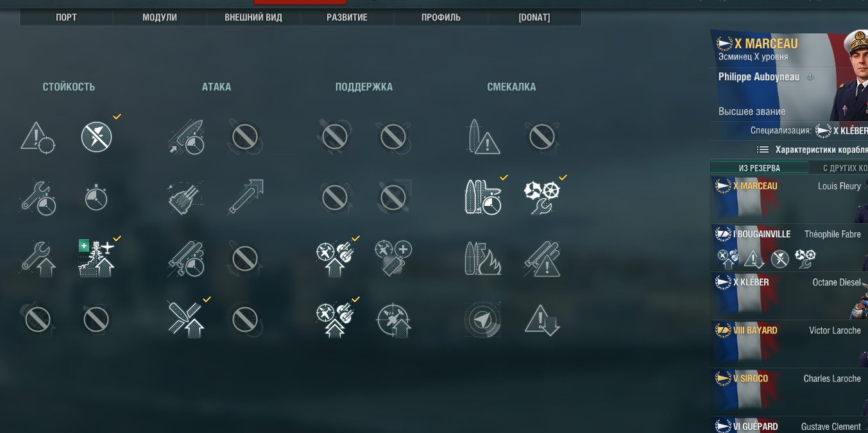The image size is (868, 433).
Task: Show the С ДРУГИХ КО... commanders tab
Action: (x=838, y=168)
